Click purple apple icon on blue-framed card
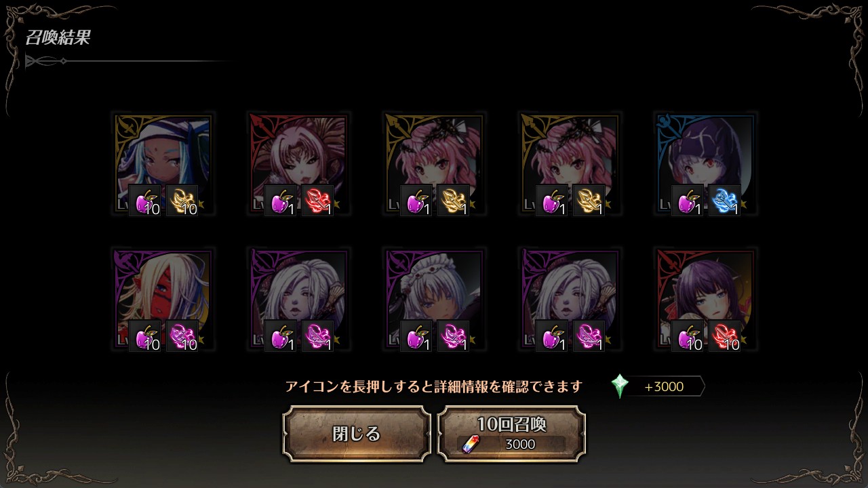This screenshot has height=488, width=868. click(688, 201)
